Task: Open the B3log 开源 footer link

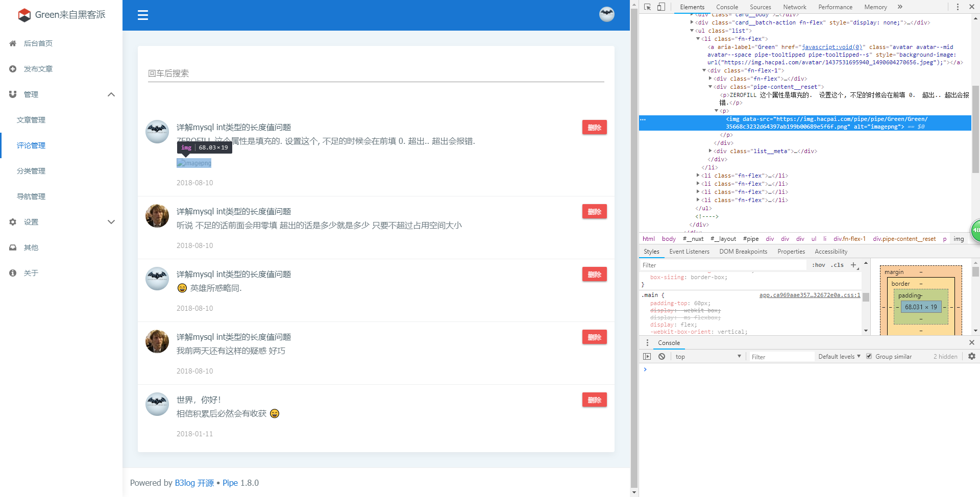Action: pyautogui.click(x=194, y=483)
